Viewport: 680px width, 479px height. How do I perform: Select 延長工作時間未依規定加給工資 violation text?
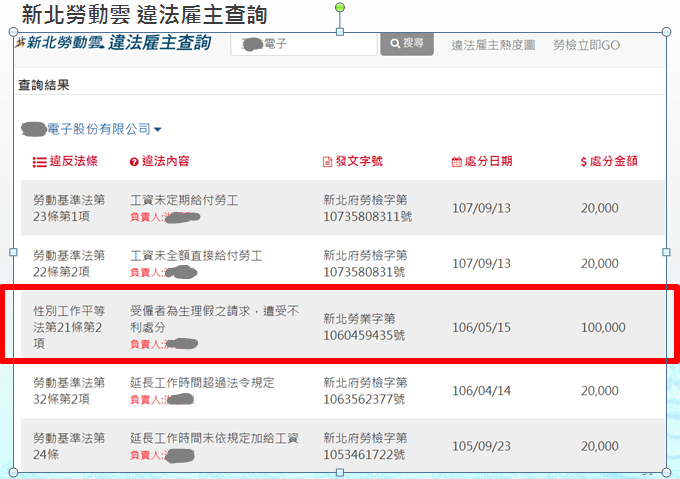(214, 438)
